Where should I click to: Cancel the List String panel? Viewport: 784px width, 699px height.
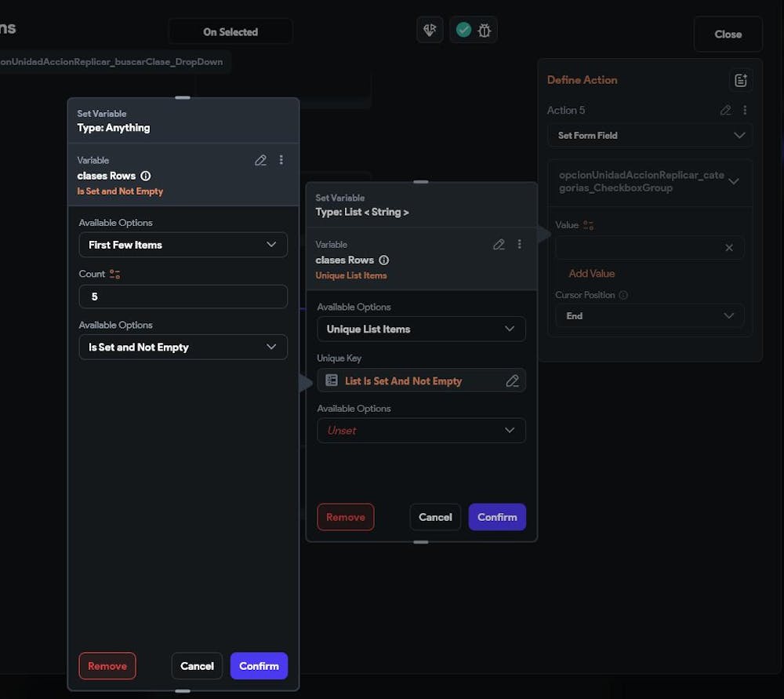click(435, 517)
